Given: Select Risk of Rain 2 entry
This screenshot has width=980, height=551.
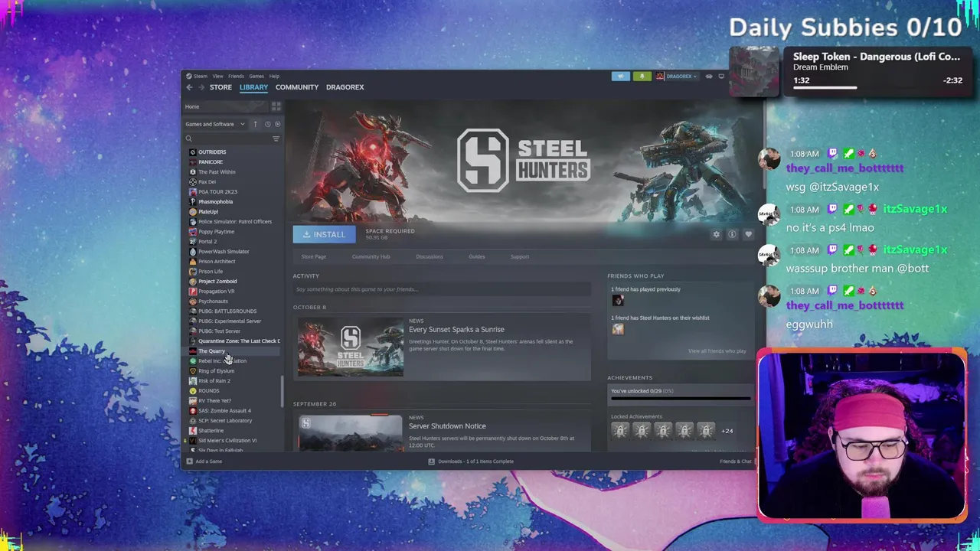Looking at the screenshot, I should pyautogui.click(x=234, y=381).
